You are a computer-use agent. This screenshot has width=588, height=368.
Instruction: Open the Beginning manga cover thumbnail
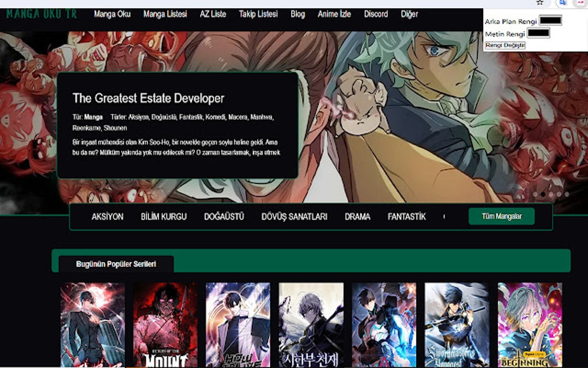(530, 323)
